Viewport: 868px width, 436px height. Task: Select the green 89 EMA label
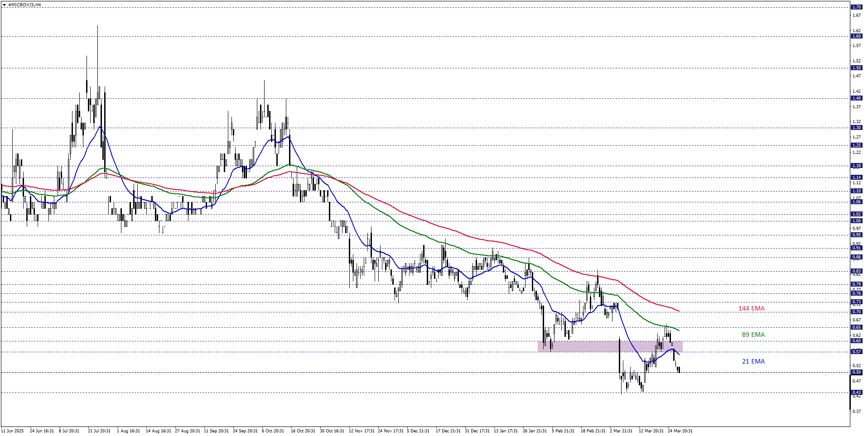[x=753, y=335]
